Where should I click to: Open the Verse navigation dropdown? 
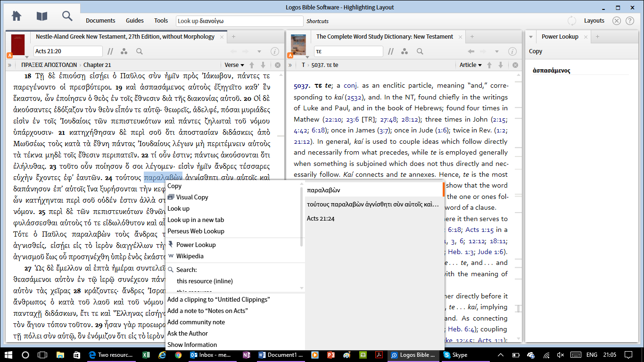click(234, 65)
